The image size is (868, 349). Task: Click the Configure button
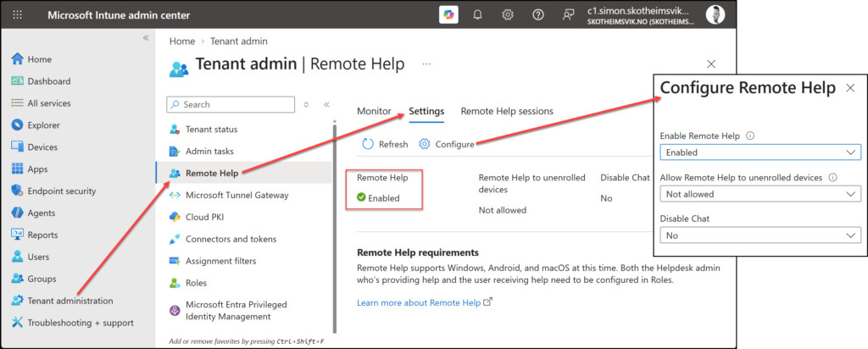point(447,144)
